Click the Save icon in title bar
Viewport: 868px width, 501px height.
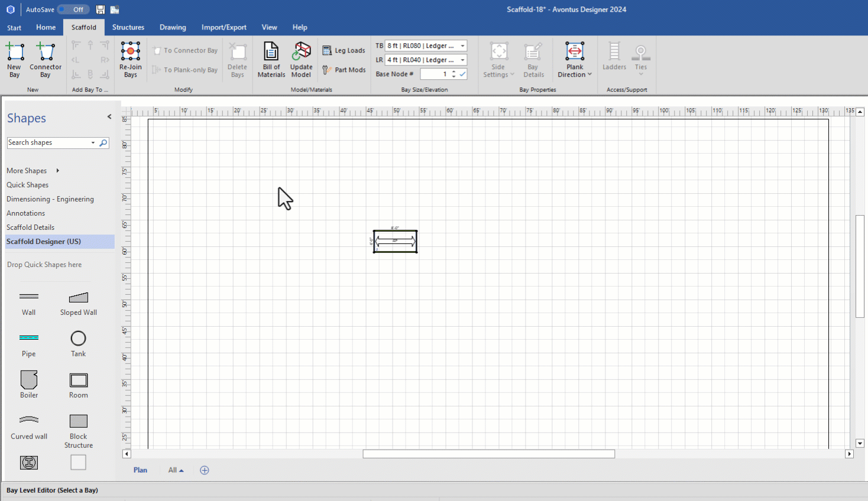(x=101, y=9)
